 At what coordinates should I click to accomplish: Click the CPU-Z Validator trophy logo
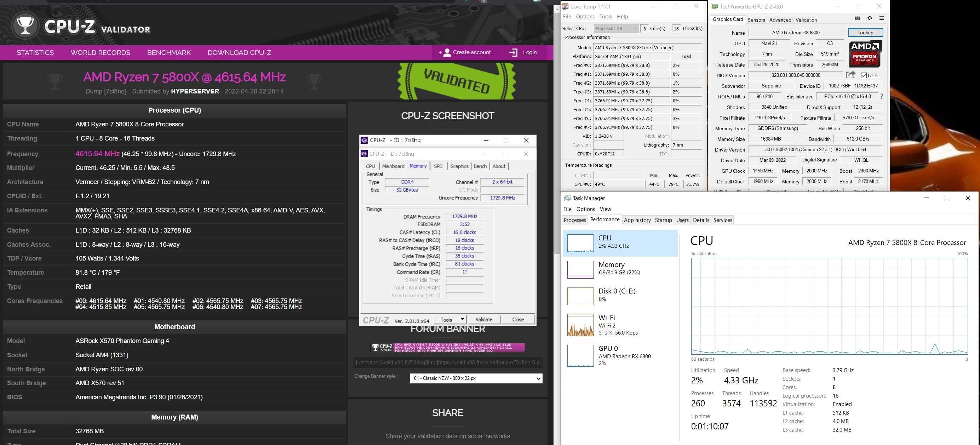point(25,26)
